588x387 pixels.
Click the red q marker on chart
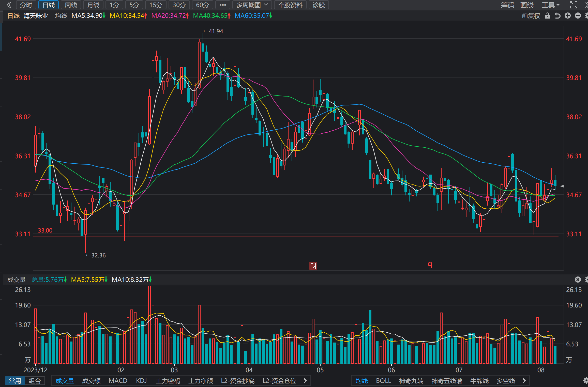430,264
